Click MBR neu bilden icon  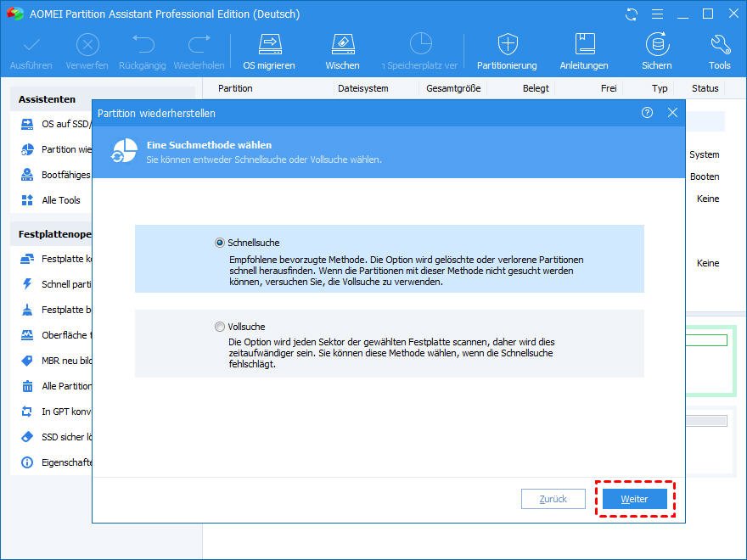click(x=27, y=361)
